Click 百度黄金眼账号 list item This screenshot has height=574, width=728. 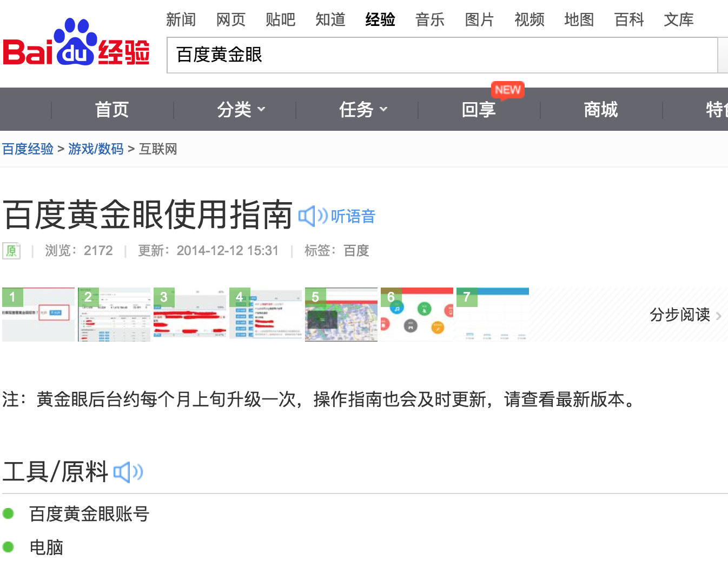click(x=89, y=513)
